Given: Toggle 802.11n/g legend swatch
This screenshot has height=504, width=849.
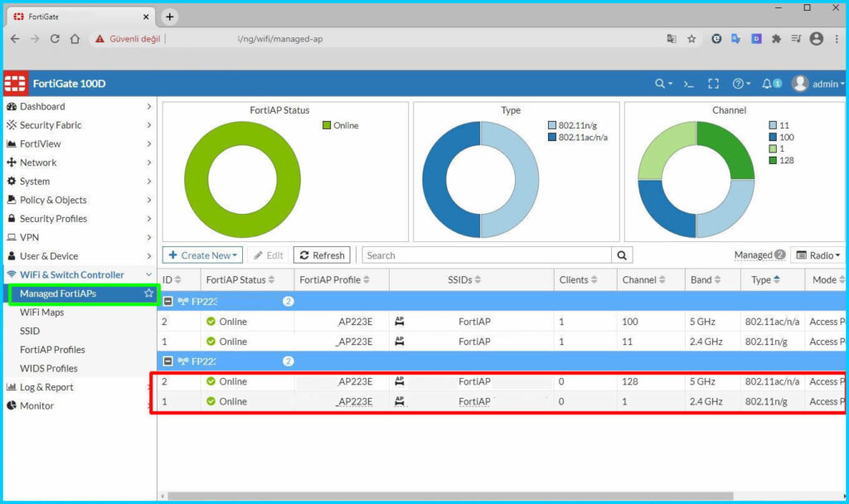Looking at the screenshot, I should tap(551, 126).
